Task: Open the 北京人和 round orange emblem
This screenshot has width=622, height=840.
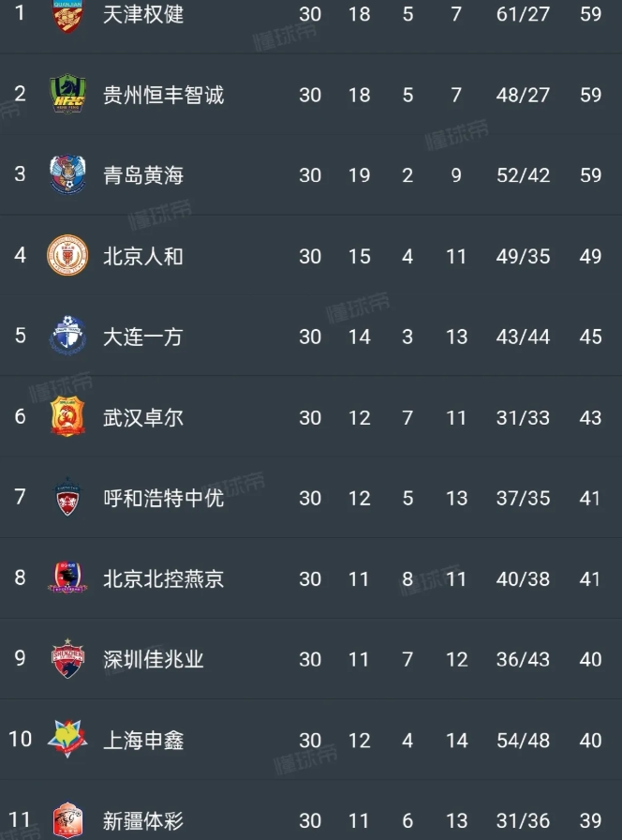Action: click(67, 256)
